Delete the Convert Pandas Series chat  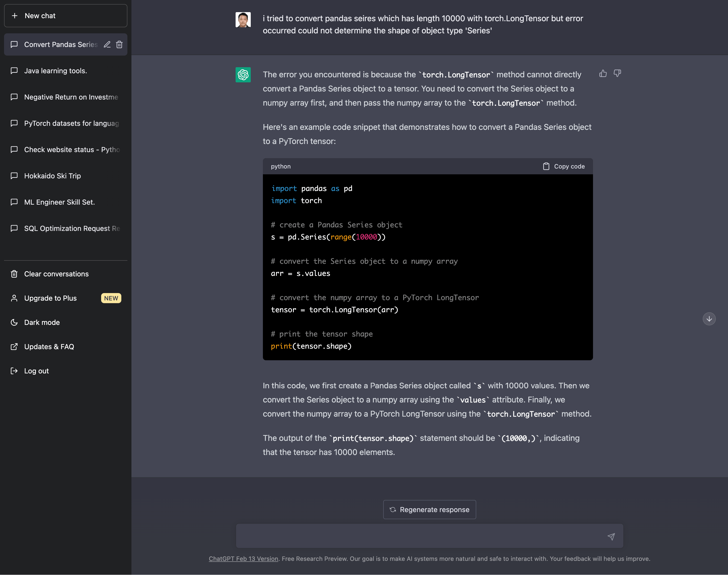tap(119, 44)
